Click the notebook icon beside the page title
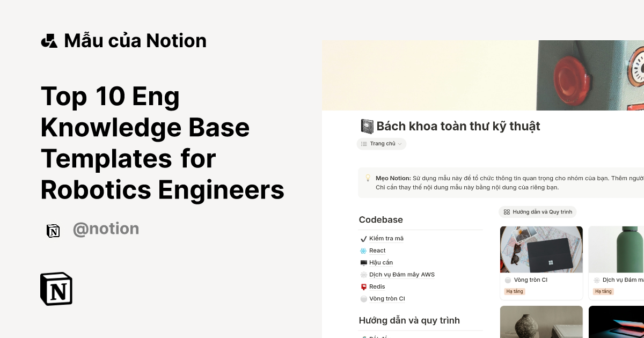Image resolution: width=644 pixels, height=338 pixels. click(367, 127)
